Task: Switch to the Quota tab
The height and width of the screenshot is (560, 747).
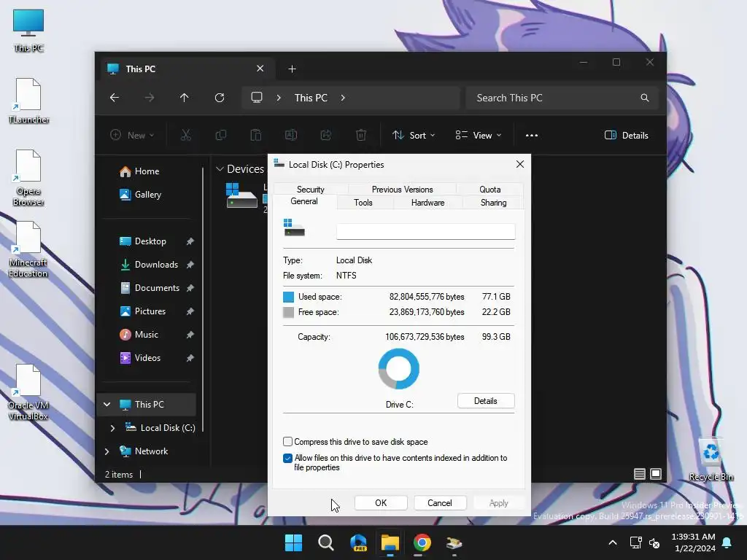Action: tap(489, 189)
